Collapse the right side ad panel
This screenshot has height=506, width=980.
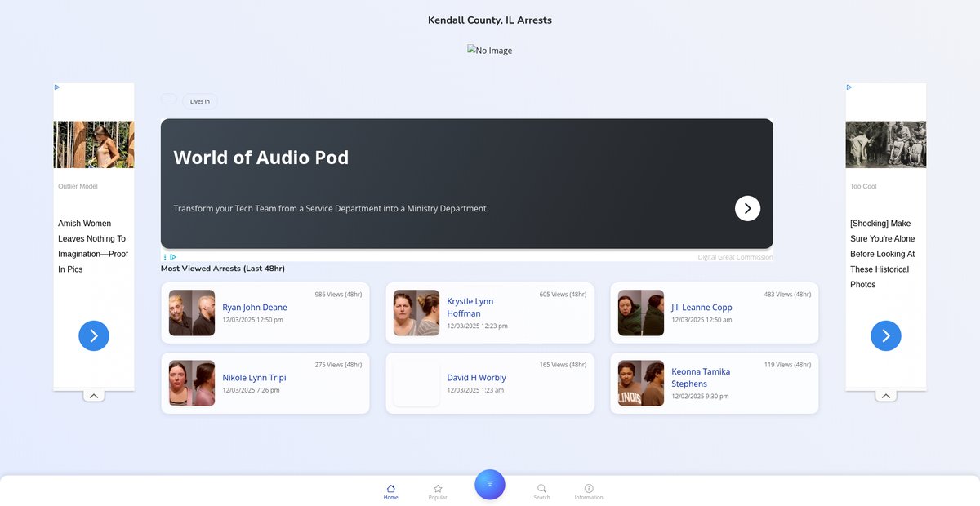point(886,396)
